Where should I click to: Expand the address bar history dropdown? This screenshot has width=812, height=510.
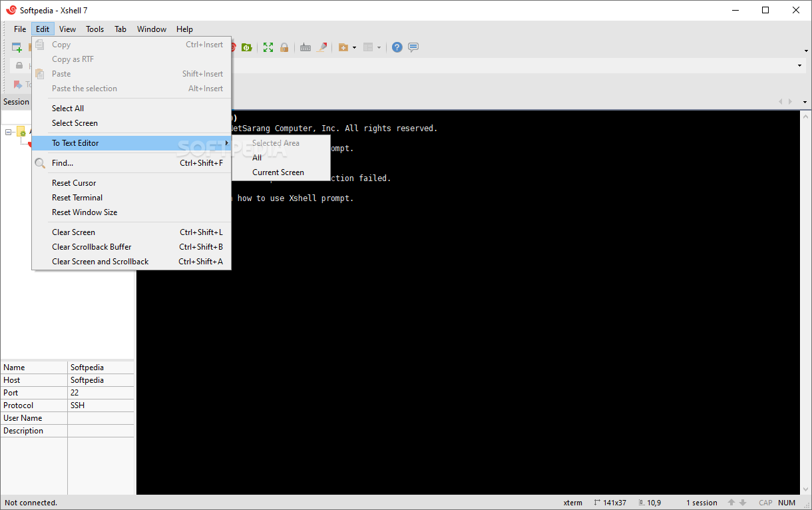(x=800, y=65)
